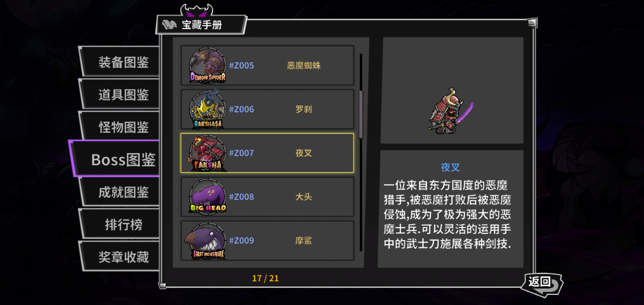Click the Demon Spider boss portrait icon
Screen dimensions: 644x305
pos(208,65)
